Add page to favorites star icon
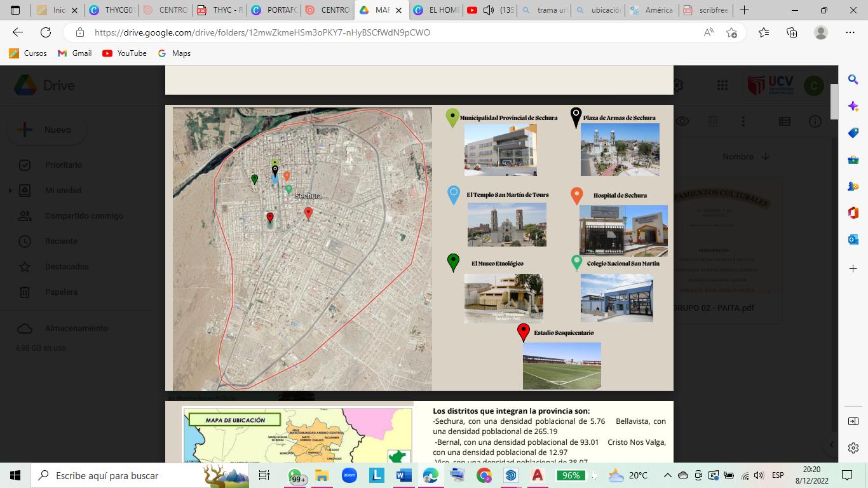 point(731,32)
